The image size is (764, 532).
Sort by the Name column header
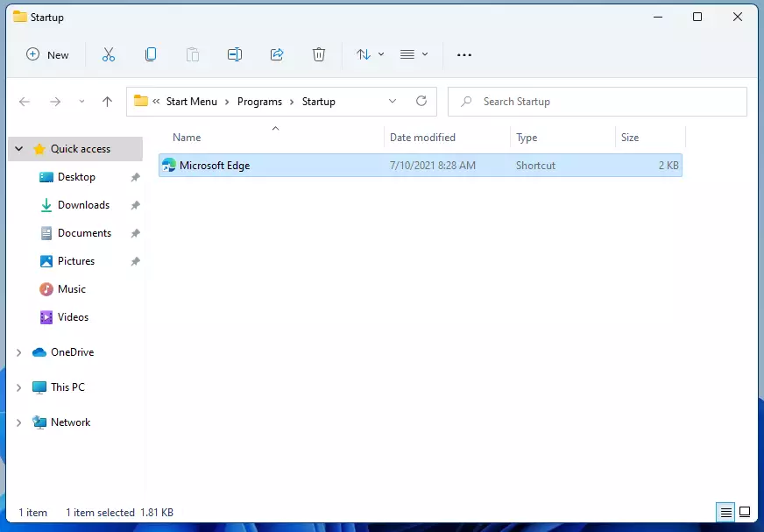click(x=271, y=138)
